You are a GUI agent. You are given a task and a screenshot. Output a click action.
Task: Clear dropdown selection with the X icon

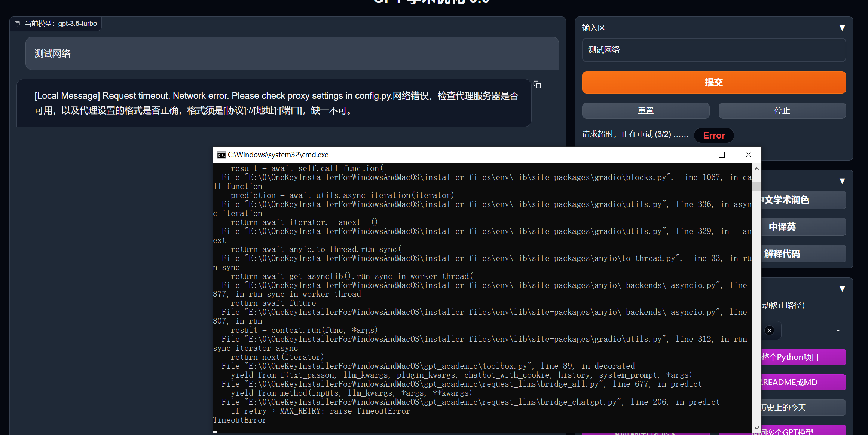point(769,330)
